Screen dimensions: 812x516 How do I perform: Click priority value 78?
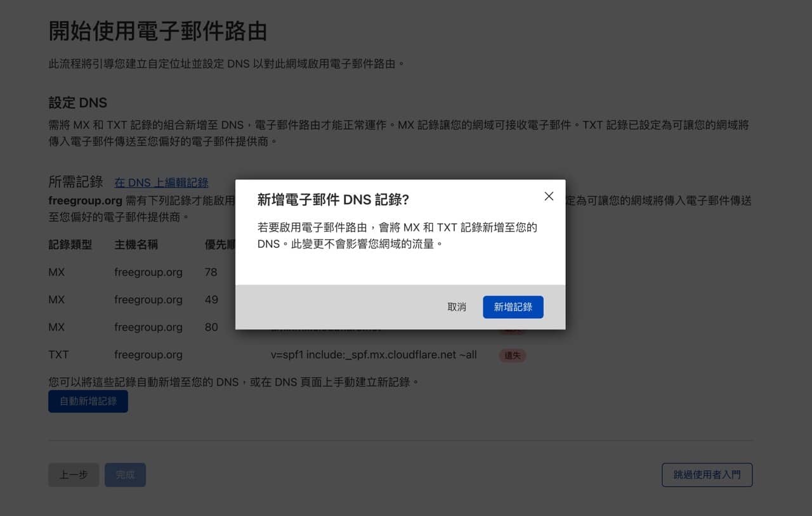[211, 273]
